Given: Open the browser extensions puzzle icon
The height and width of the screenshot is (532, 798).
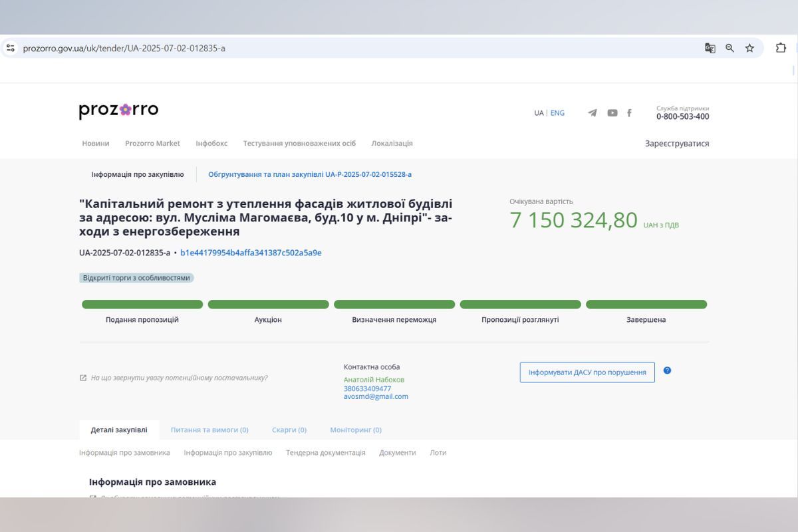Looking at the screenshot, I should (x=781, y=48).
